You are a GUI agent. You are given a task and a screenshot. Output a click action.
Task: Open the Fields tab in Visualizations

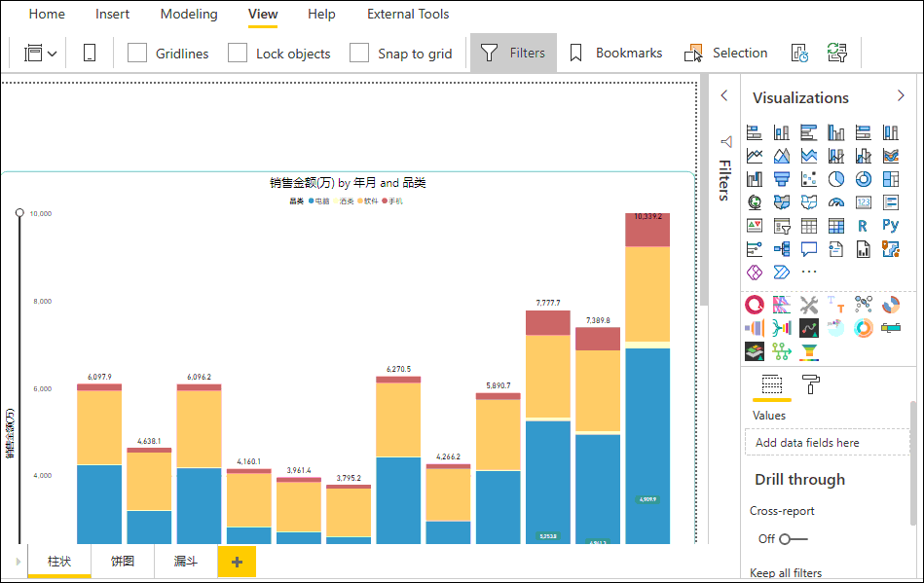[x=771, y=384]
